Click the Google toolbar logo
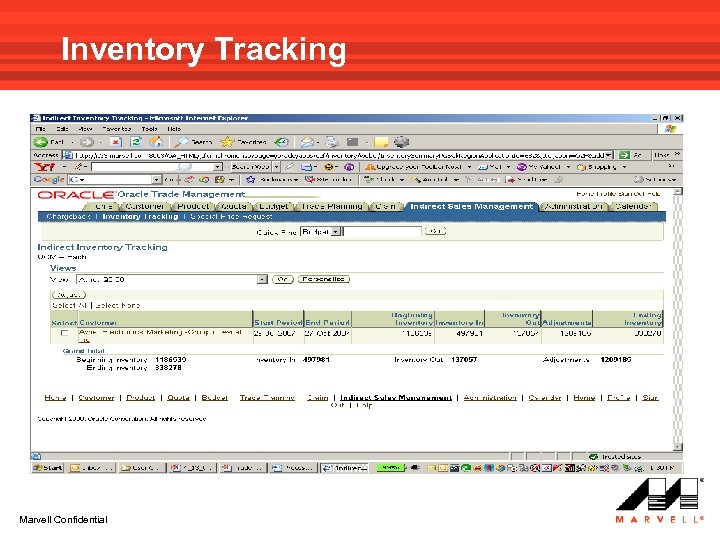This screenshot has height=540, width=720. (x=49, y=180)
